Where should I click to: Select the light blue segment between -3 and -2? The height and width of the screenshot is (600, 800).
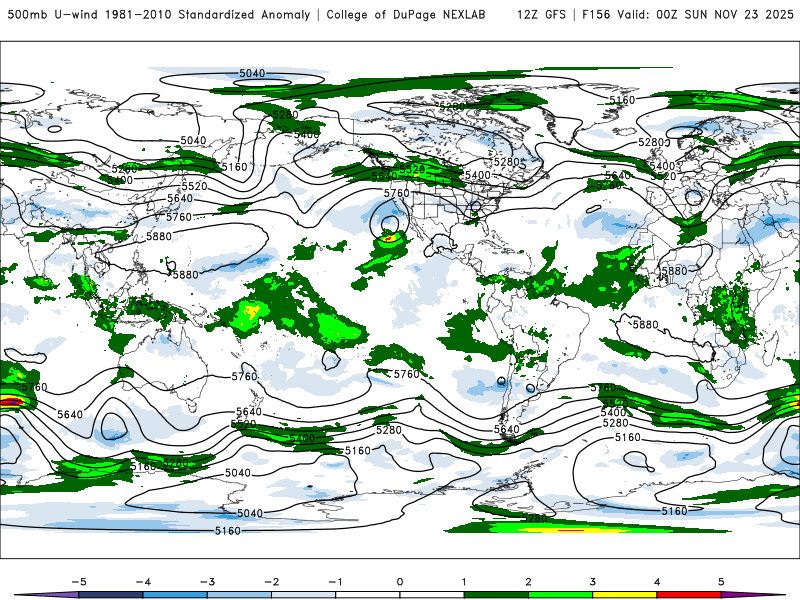coord(239,595)
